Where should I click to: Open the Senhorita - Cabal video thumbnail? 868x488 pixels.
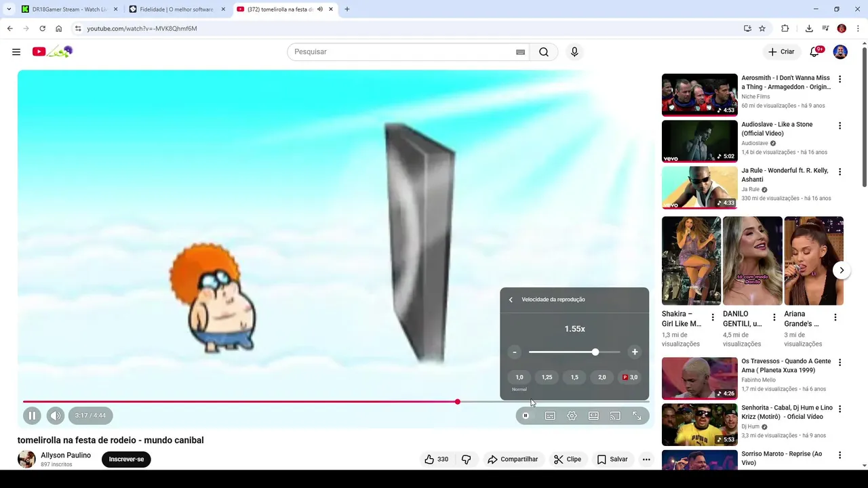(x=699, y=424)
